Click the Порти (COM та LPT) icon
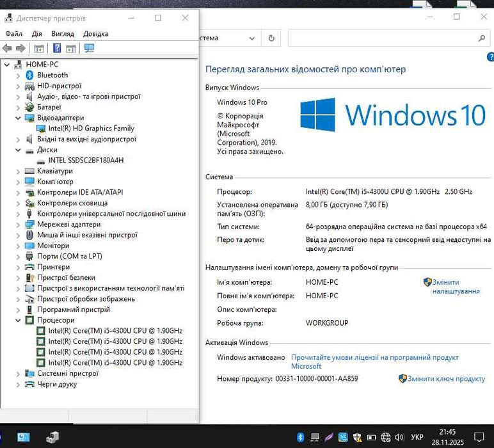Screen dimensions: 494x448 [29, 257]
